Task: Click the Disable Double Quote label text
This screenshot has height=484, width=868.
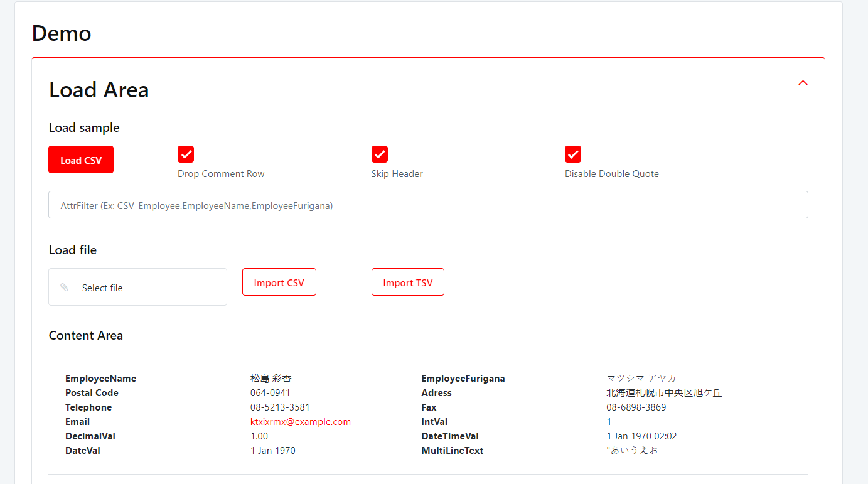Action: 611,174
